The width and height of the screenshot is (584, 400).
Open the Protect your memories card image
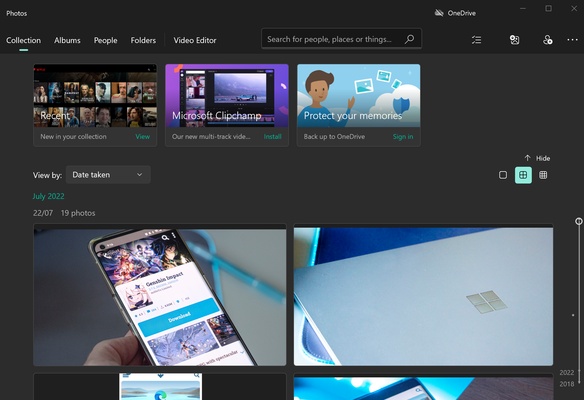click(359, 95)
